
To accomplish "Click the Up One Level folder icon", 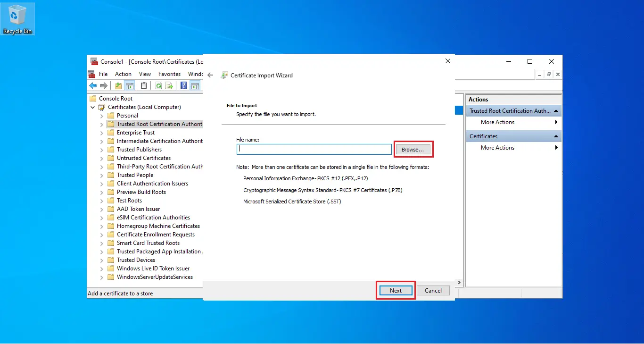I will pos(118,85).
